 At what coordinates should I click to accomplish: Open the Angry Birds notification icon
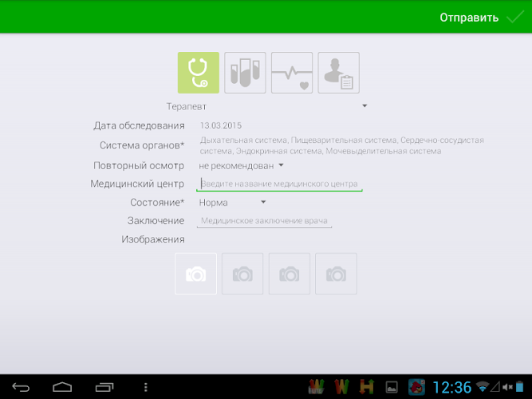pos(416,387)
